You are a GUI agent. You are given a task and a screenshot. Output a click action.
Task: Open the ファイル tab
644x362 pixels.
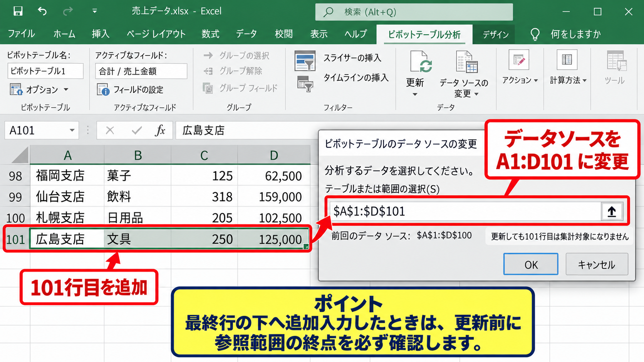[x=21, y=34]
